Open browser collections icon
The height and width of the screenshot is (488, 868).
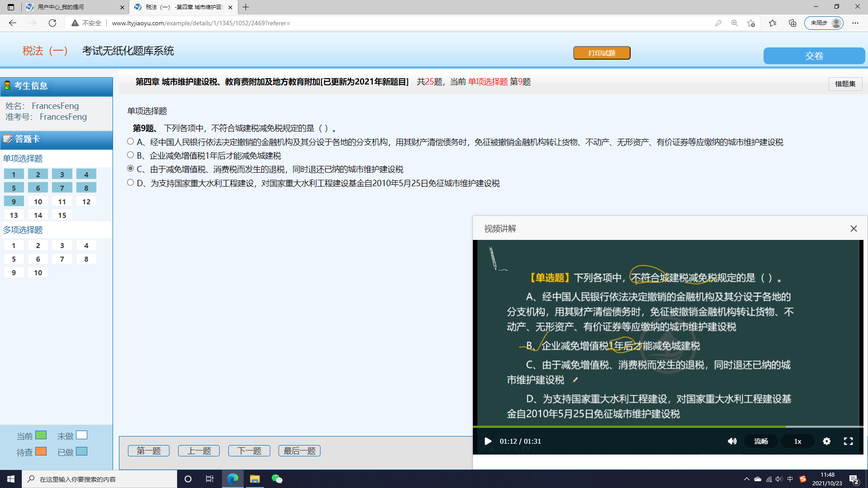[x=793, y=23]
